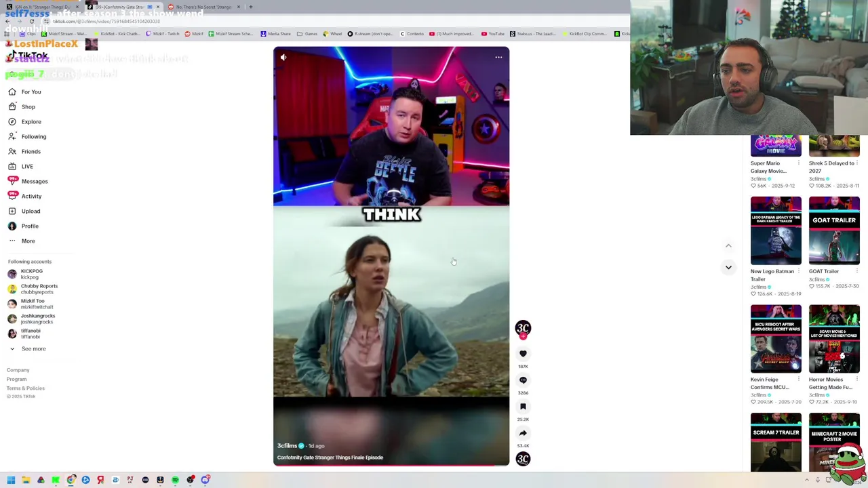Open Mizkif - Twitch bookmark

click(x=163, y=34)
